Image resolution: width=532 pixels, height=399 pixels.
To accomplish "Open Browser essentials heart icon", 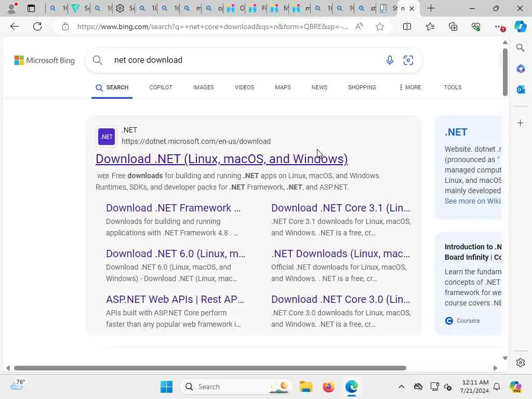I will click(x=476, y=26).
